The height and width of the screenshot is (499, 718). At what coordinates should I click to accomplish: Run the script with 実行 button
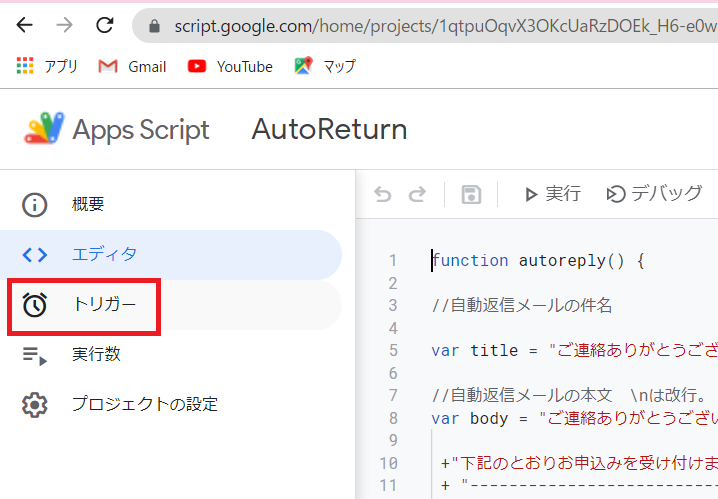click(x=552, y=195)
